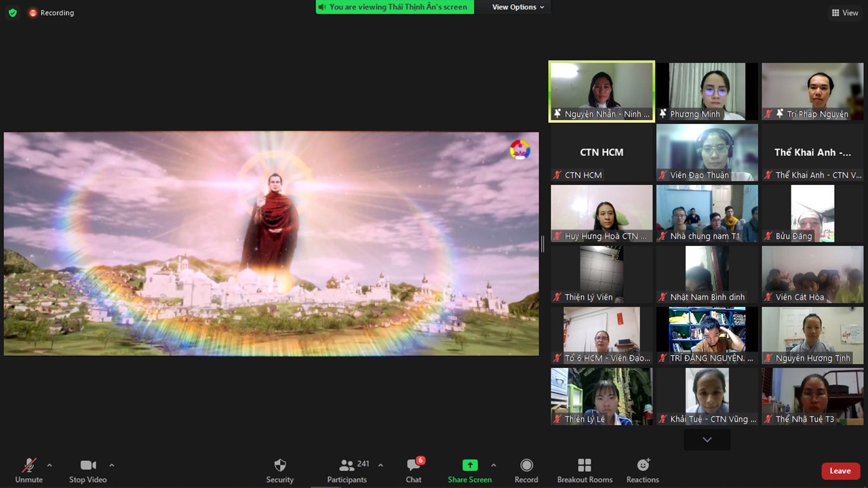This screenshot has height=488, width=868.
Task: Click 'You are viewing Thái Thịnh Ân's screen' banner
Action: [x=395, y=7]
